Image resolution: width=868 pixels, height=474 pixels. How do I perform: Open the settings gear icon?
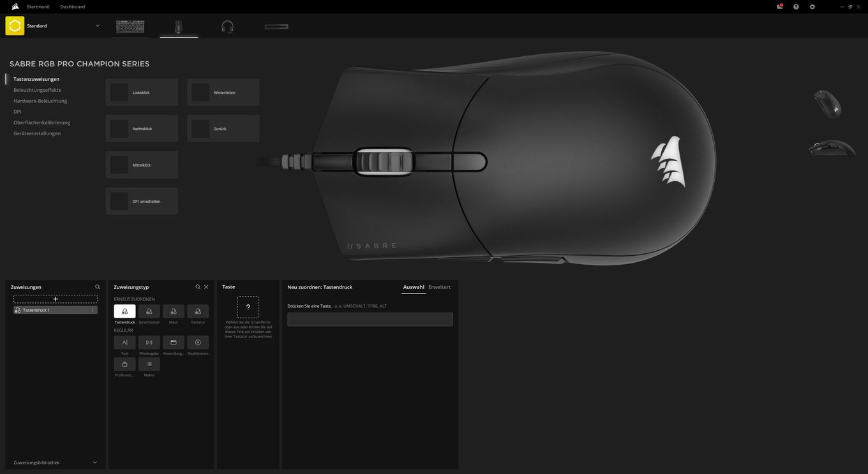click(812, 6)
